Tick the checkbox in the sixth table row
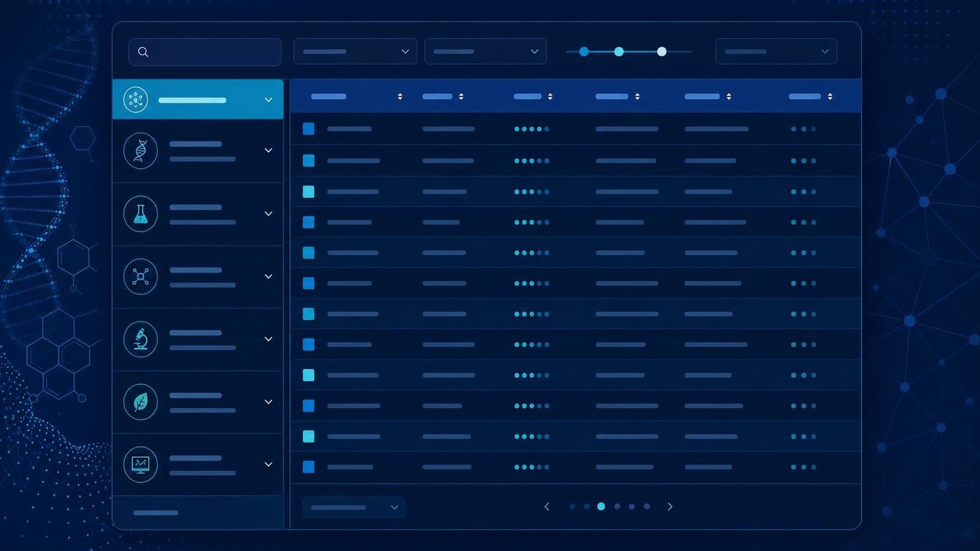The height and width of the screenshot is (551, 980). tap(309, 283)
